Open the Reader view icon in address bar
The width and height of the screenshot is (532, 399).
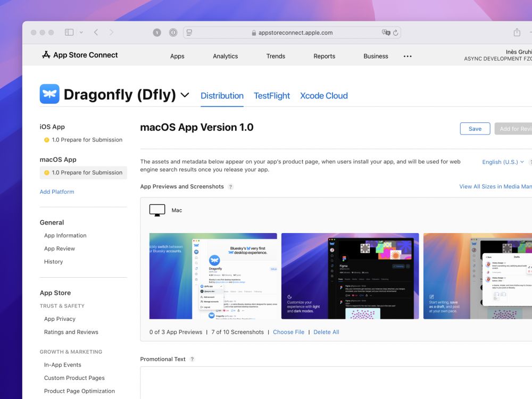(x=189, y=32)
